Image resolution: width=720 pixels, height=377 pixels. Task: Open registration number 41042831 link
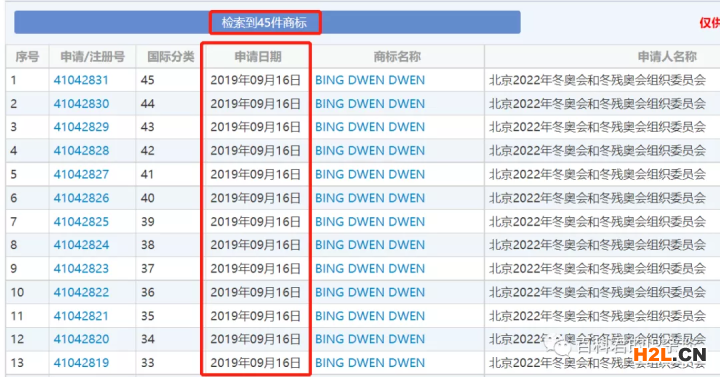click(81, 80)
